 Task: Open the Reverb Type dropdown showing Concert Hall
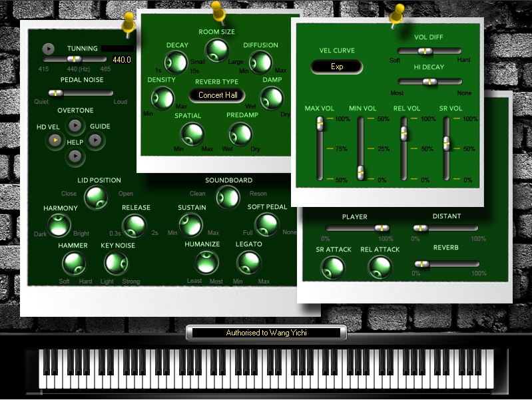coord(216,95)
